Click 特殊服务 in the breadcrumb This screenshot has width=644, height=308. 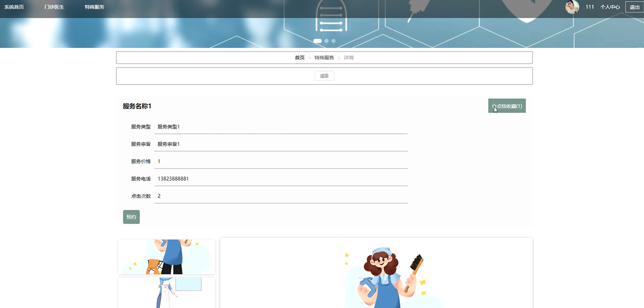[x=324, y=58]
